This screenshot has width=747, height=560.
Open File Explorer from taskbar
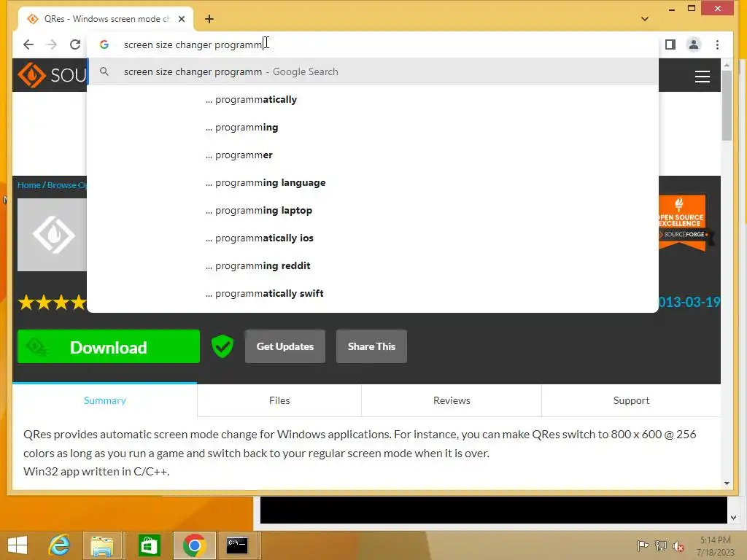tap(102, 545)
